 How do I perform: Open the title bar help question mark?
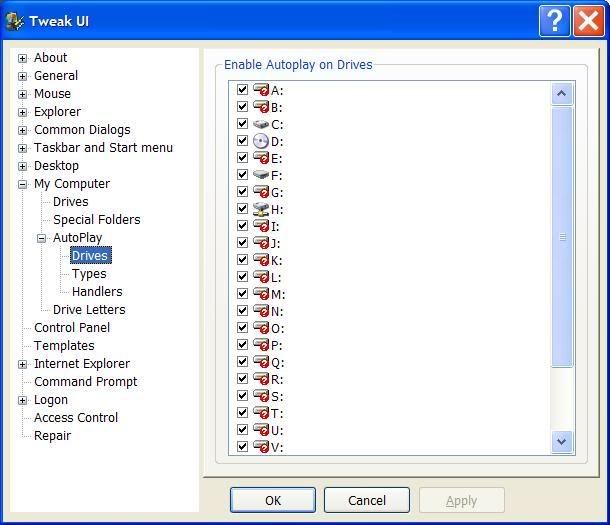point(554,20)
